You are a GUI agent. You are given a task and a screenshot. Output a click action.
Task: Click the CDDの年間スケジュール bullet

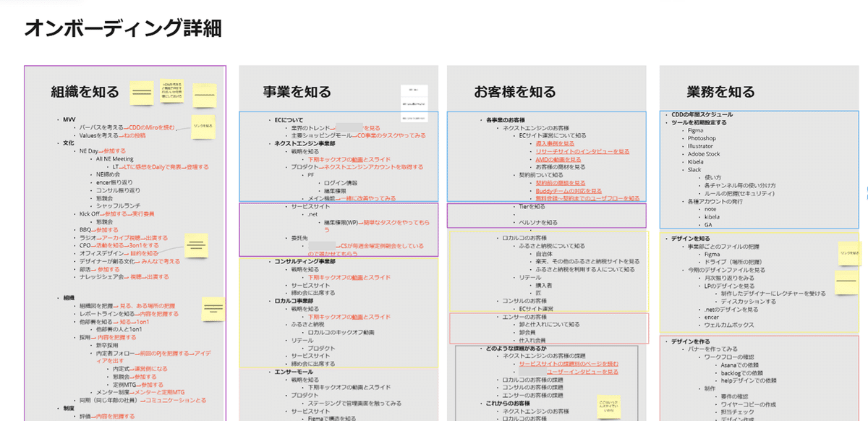point(702,114)
